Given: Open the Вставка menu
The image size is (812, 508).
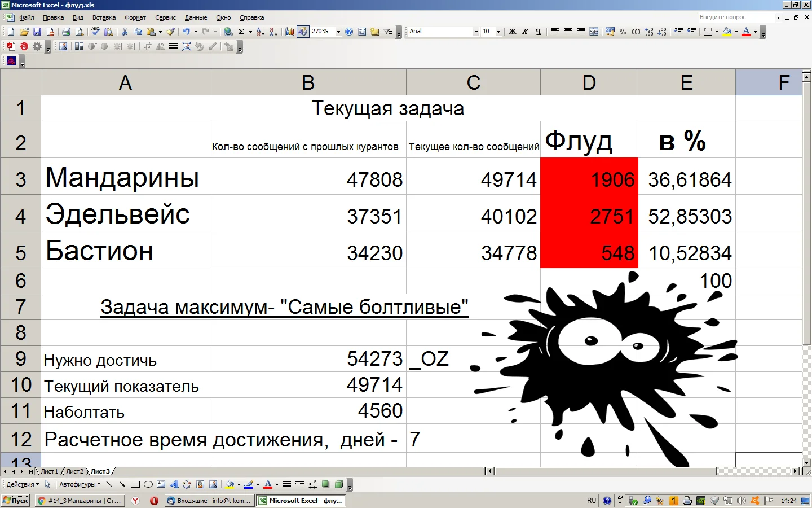Looking at the screenshot, I should pos(104,17).
